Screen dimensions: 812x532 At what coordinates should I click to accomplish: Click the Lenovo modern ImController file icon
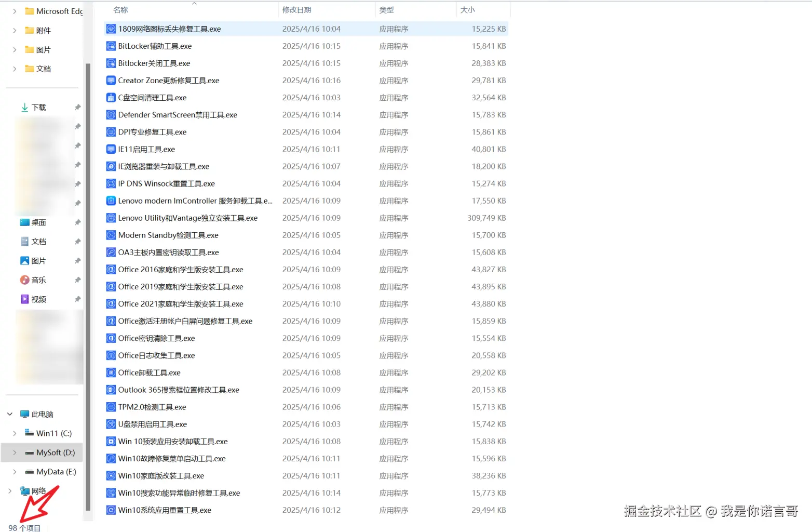pyautogui.click(x=111, y=201)
